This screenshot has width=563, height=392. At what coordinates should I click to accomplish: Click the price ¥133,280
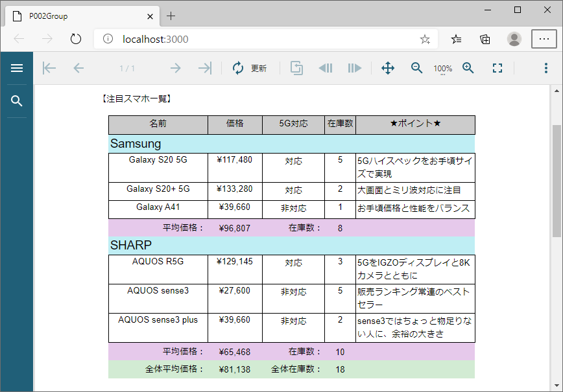tap(235, 189)
